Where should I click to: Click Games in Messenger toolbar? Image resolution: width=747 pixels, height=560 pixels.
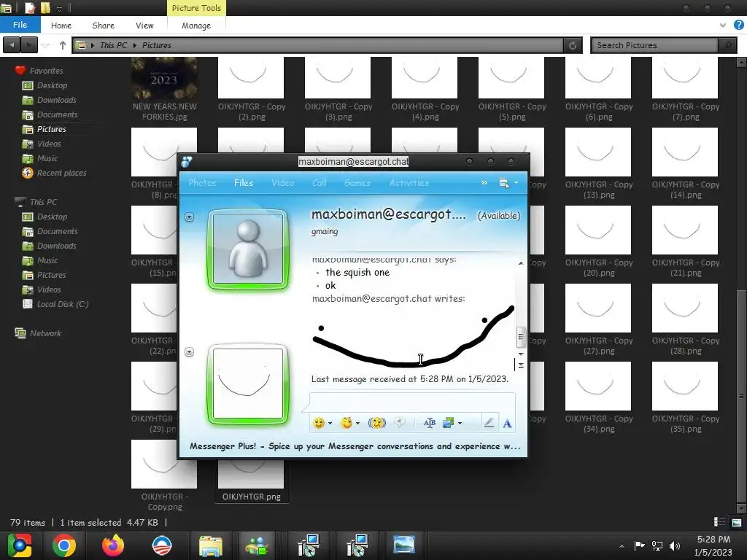click(357, 183)
